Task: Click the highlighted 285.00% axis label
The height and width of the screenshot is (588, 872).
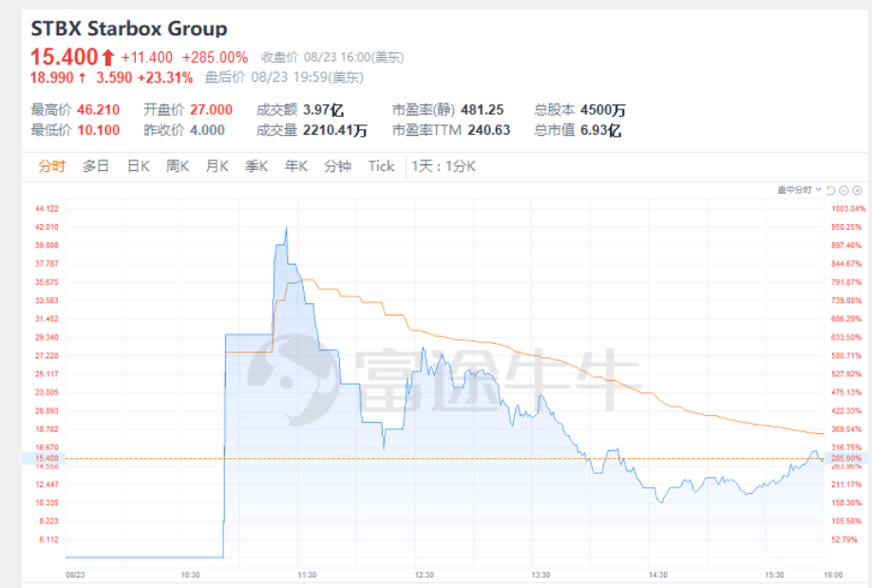Action: [845, 459]
